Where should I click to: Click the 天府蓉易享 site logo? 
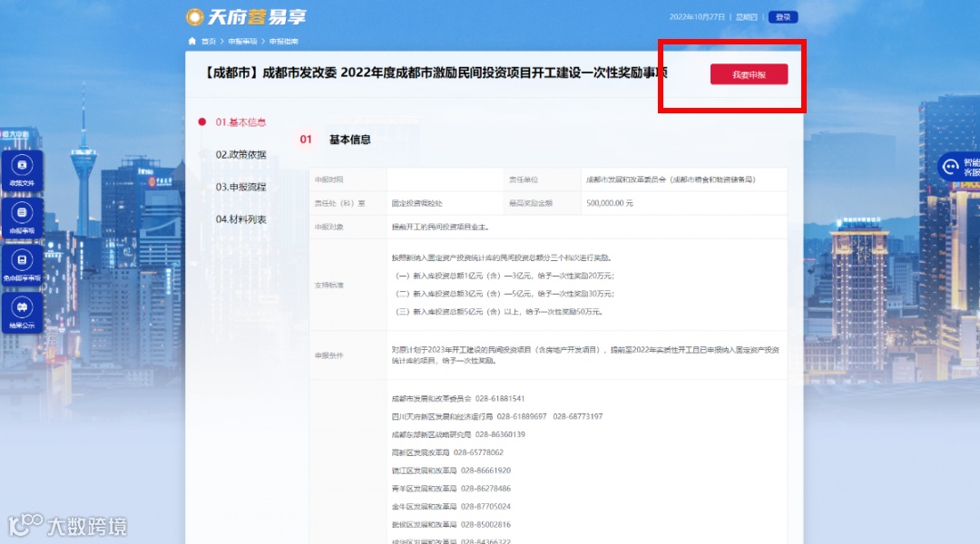click(x=246, y=17)
